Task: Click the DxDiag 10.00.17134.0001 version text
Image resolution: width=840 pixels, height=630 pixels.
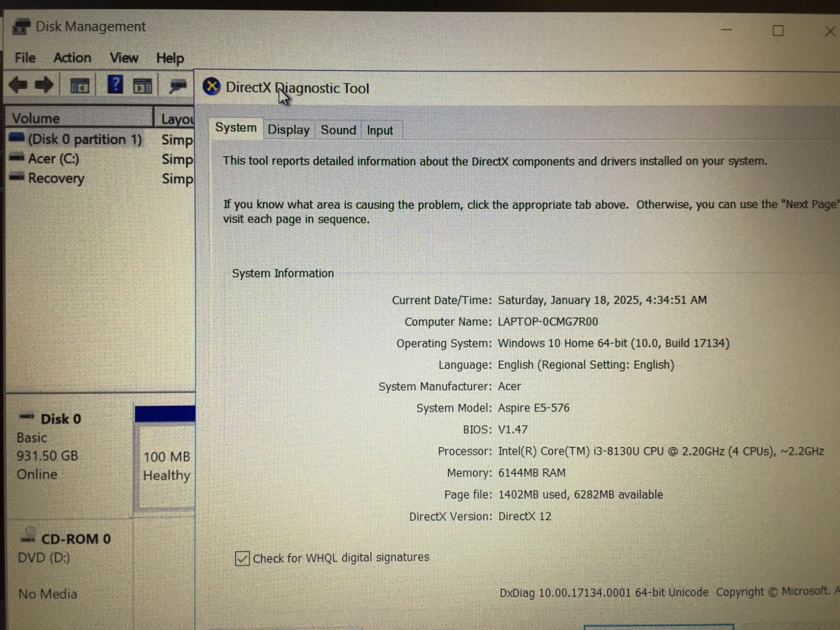Action: [x=604, y=592]
